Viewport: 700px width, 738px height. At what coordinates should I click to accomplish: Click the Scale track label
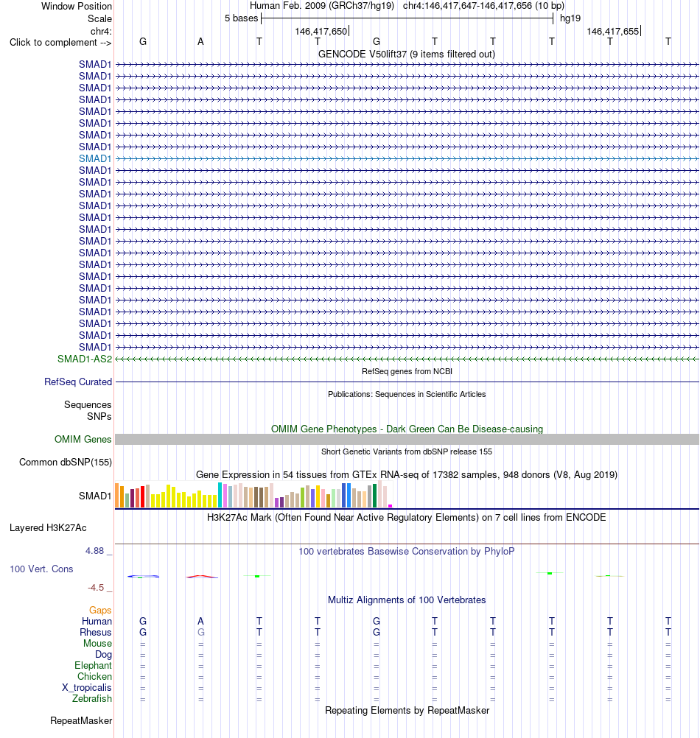99,19
